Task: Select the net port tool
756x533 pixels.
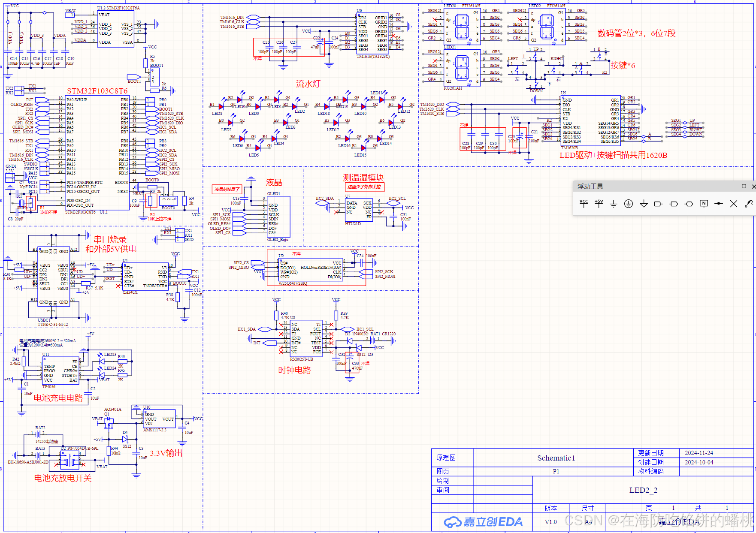Action: [659, 204]
